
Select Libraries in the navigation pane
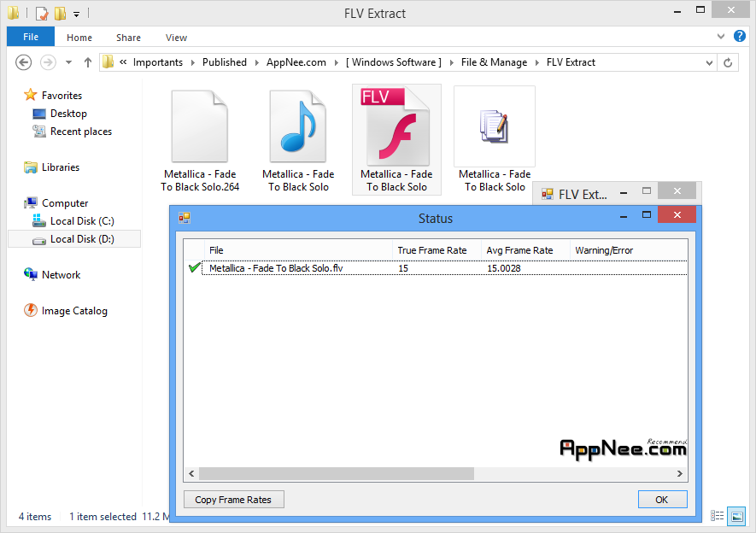[61, 167]
